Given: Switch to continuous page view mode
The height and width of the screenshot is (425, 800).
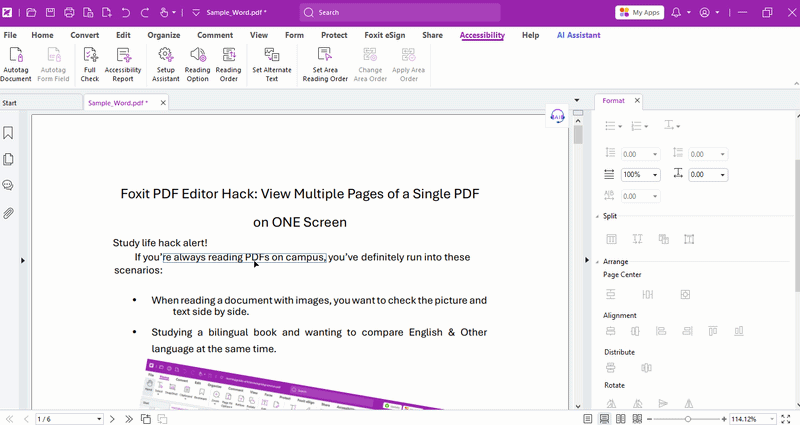Looking at the screenshot, I should pyautogui.click(x=604, y=419).
